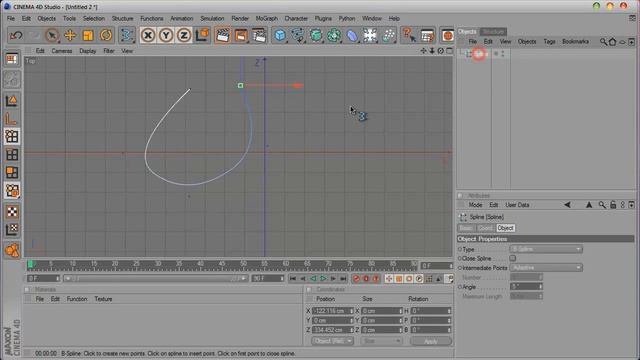Click the timeline preview range slider
Screen dimensions: 640x360
(x=155, y=278)
